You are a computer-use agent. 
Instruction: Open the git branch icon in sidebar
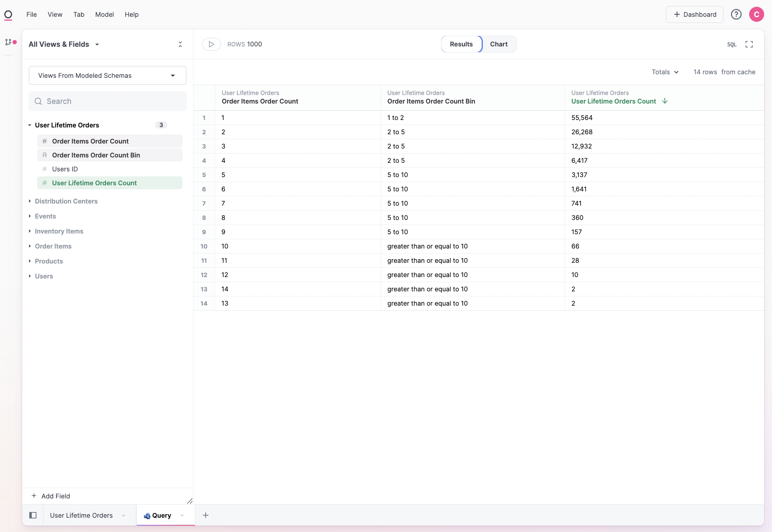pyautogui.click(x=8, y=42)
